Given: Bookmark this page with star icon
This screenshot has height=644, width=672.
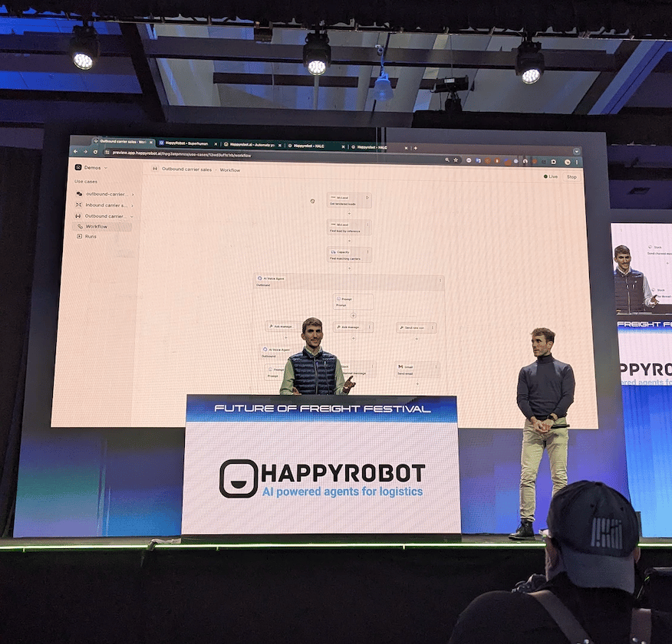Looking at the screenshot, I should pyautogui.click(x=456, y=160).
